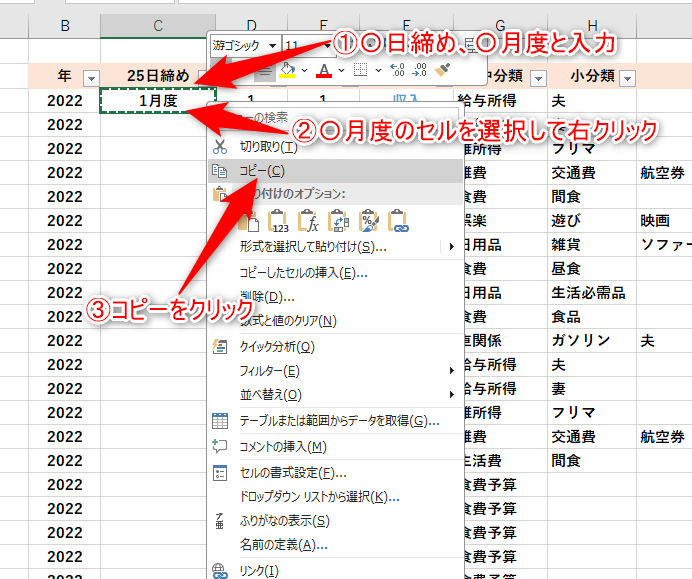This screenshot has height=579, width=692.
Task: Choose コピー(C) from the context menu
Action: pos(335,171)
